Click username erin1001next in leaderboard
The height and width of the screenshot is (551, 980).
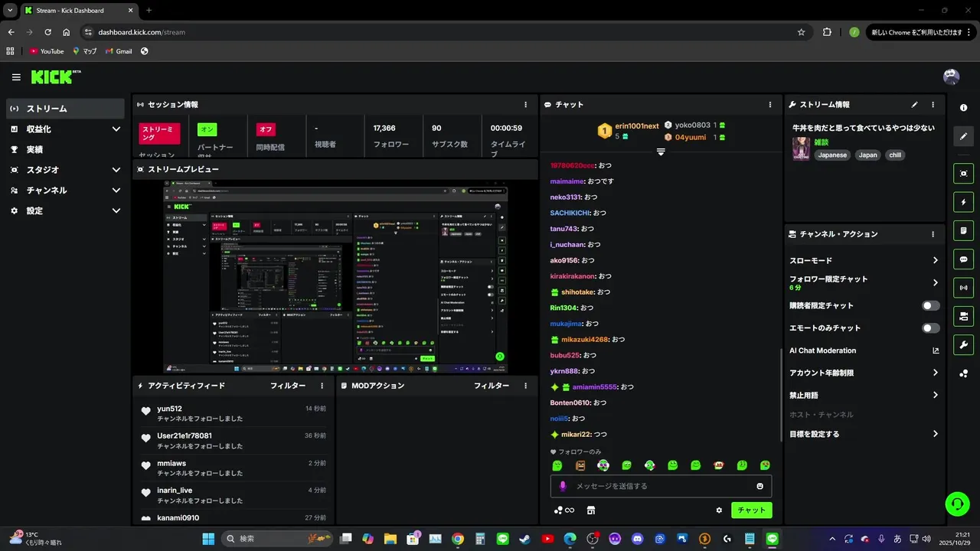pos(637,126)
